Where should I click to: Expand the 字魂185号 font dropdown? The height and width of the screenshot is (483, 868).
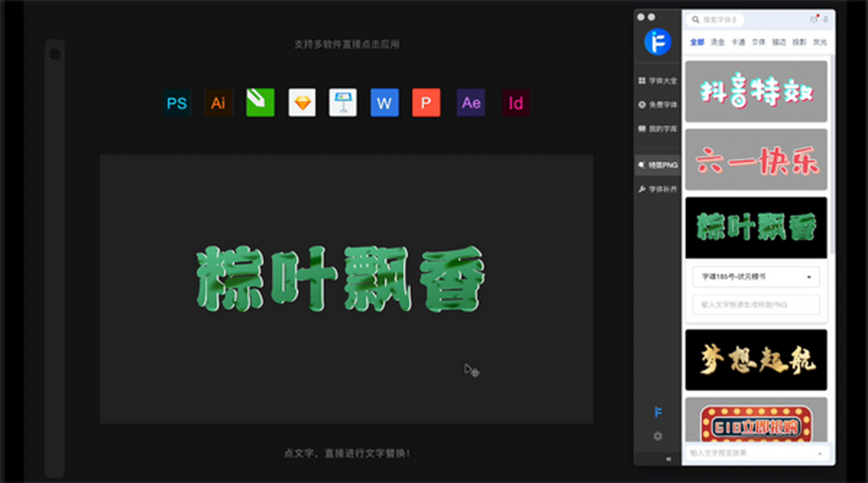point(756,276)
